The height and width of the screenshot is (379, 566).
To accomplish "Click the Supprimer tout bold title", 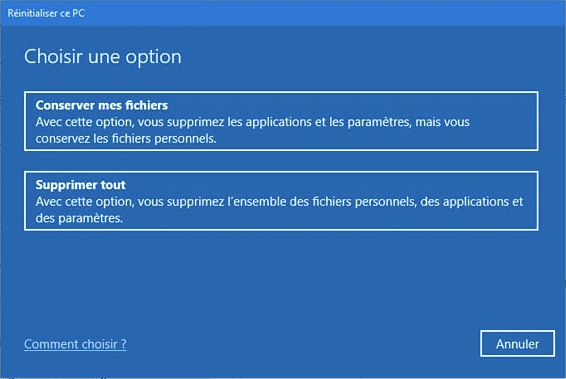I will pos(80,185).
